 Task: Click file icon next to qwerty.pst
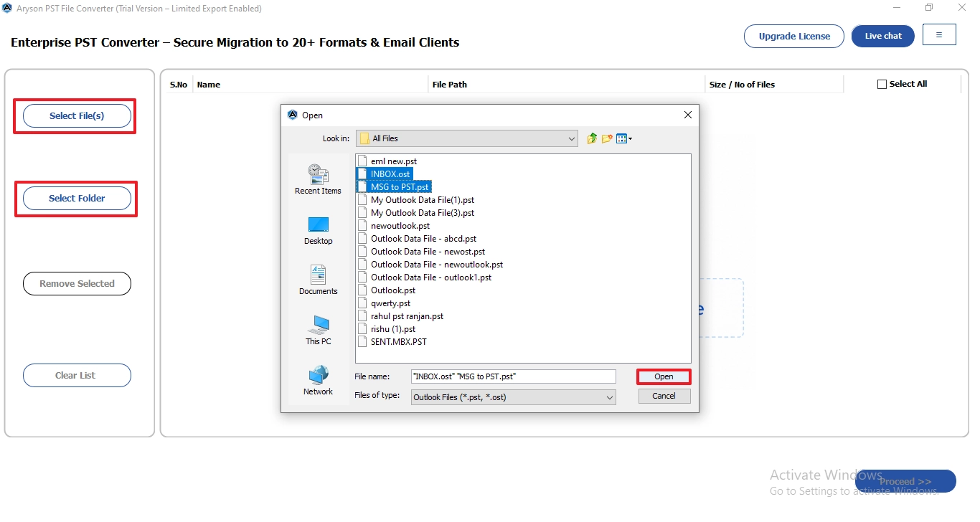pos(362,303)
